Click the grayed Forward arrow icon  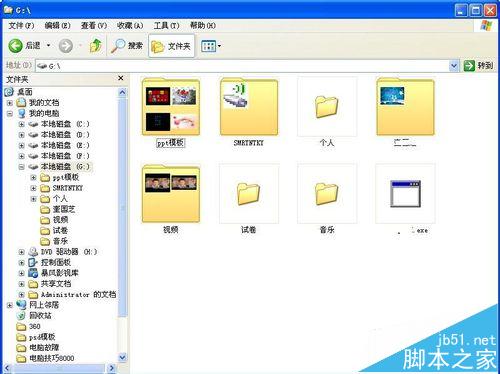pos(66,46)
